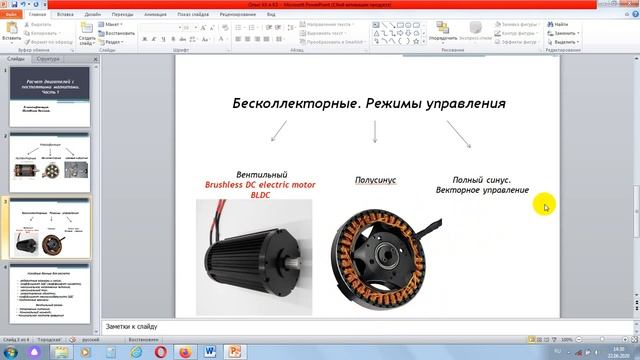This screenshot has width=640, height=360.
Task: Open the font color dropdown
Action: (x=227, y=39)
